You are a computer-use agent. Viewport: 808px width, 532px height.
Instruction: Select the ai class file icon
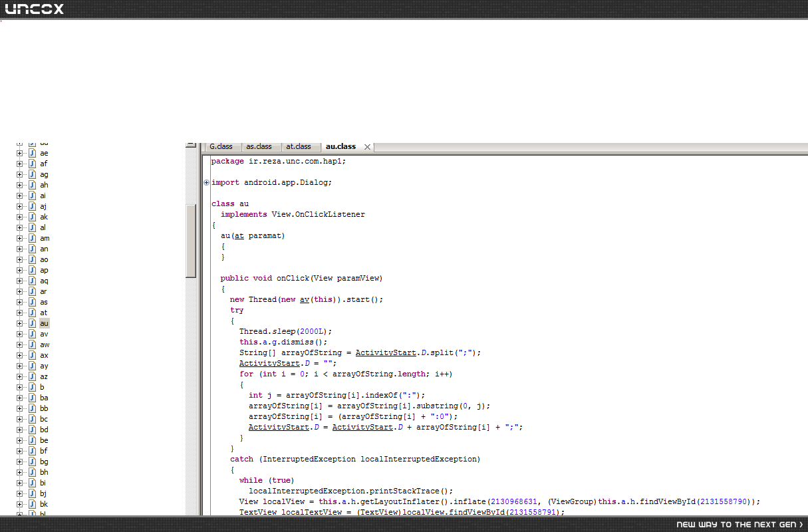tap(31, 196)
